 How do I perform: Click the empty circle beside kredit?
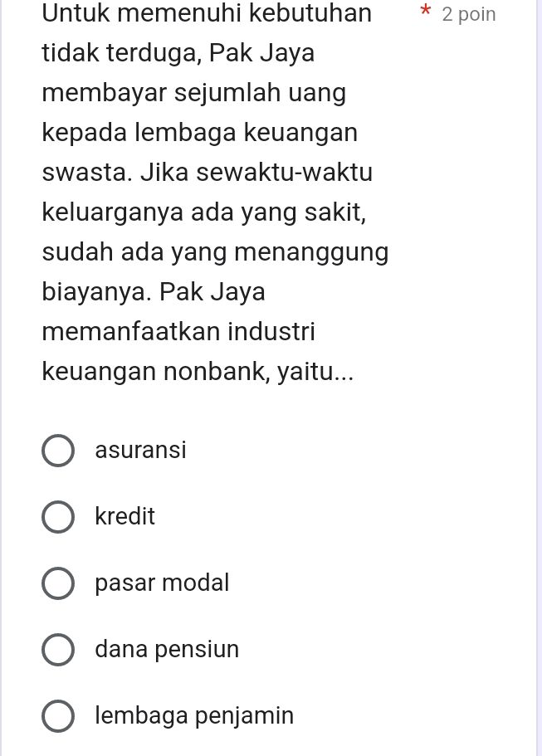58,516
